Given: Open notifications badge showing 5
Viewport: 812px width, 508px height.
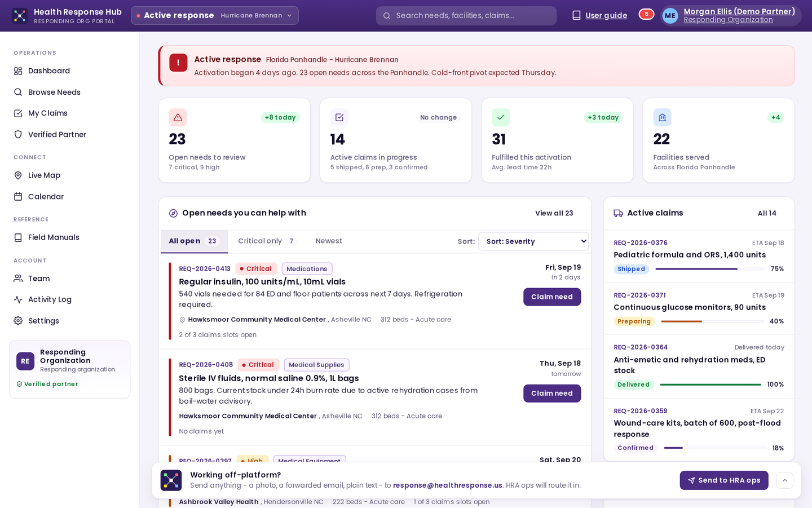Looking at the screenshot, I should tap(646, 14).
